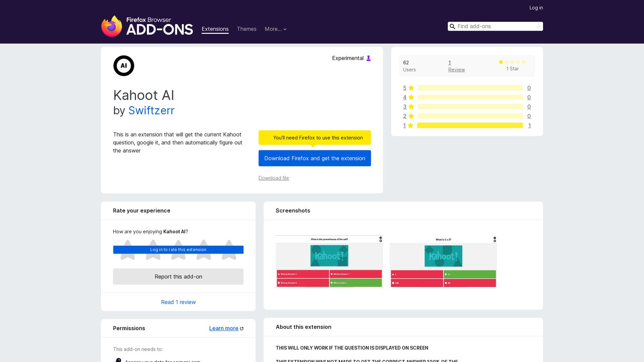
Task: Open author Swiftzerr's profile
Action: tap(151, 110)
